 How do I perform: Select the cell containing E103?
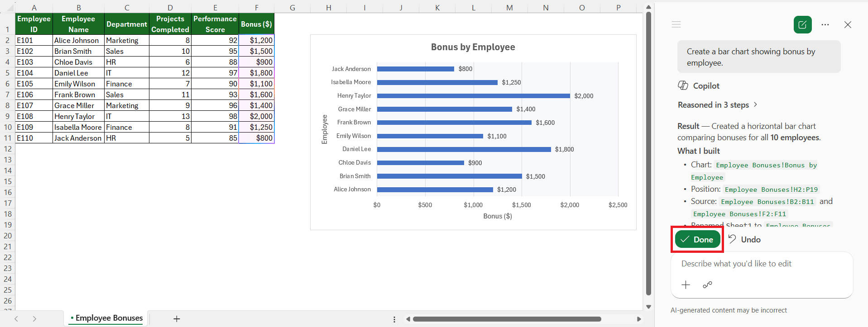[34, 62]
